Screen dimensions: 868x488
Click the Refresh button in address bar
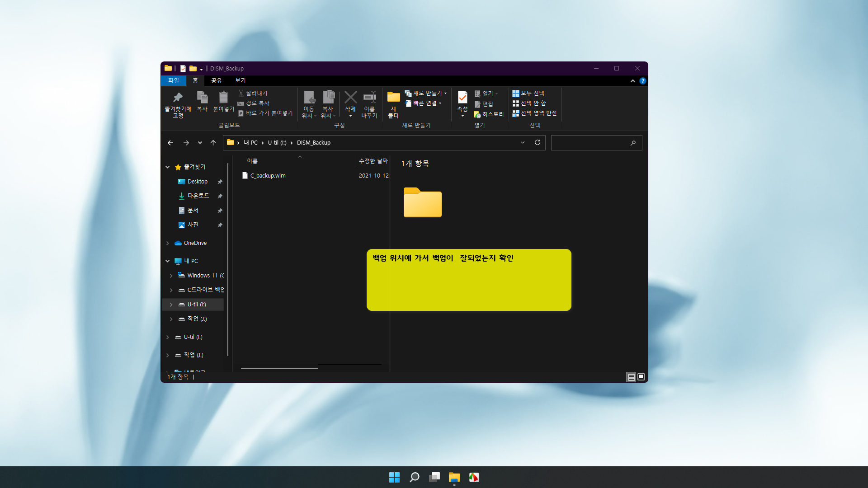pyautogui.click(x=538, y=142)
